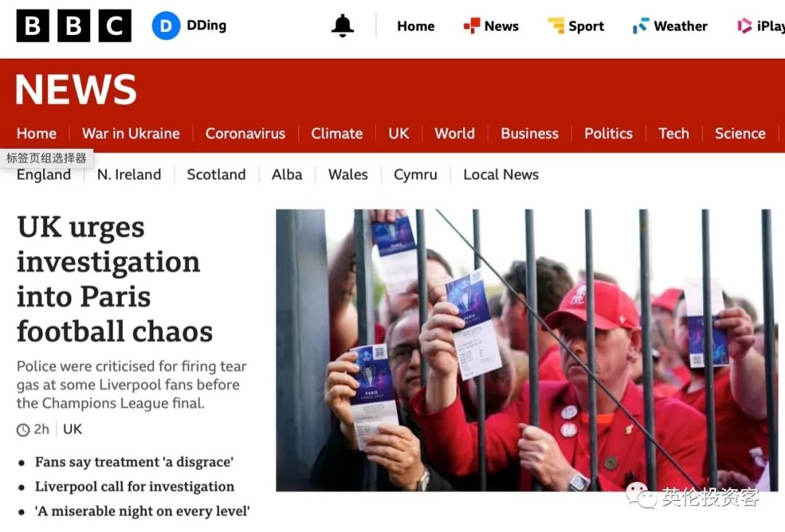Viewport: 785px width, 532px height.
Task: Click the fans holding tickets photo
Action: tap(527, 350)
